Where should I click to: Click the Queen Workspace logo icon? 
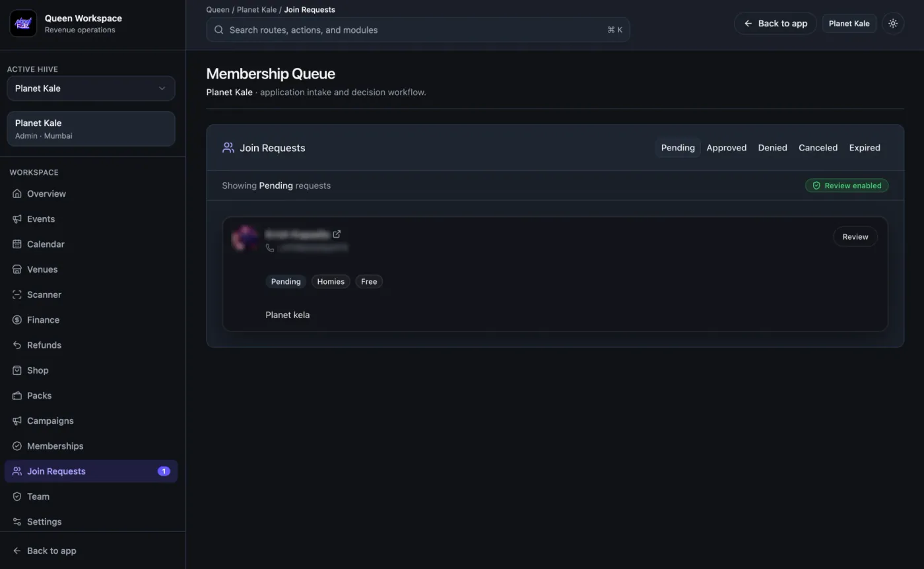(23, 24)
